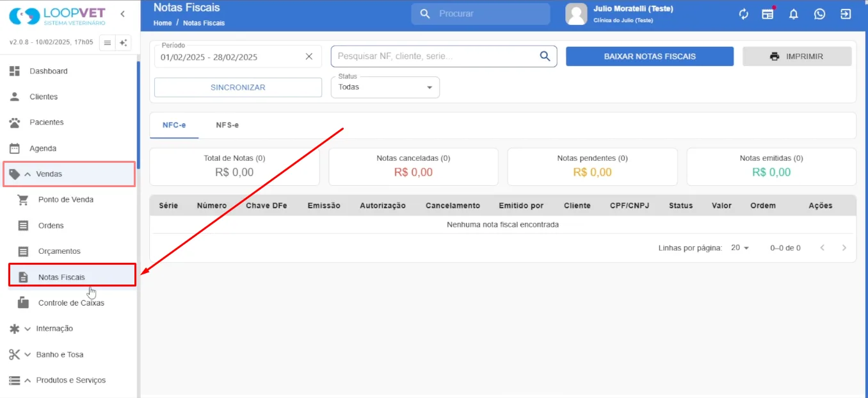868x398 pixels.
Task: Click the document icon for Notas Fiscais
Action: tap(23, 277)
